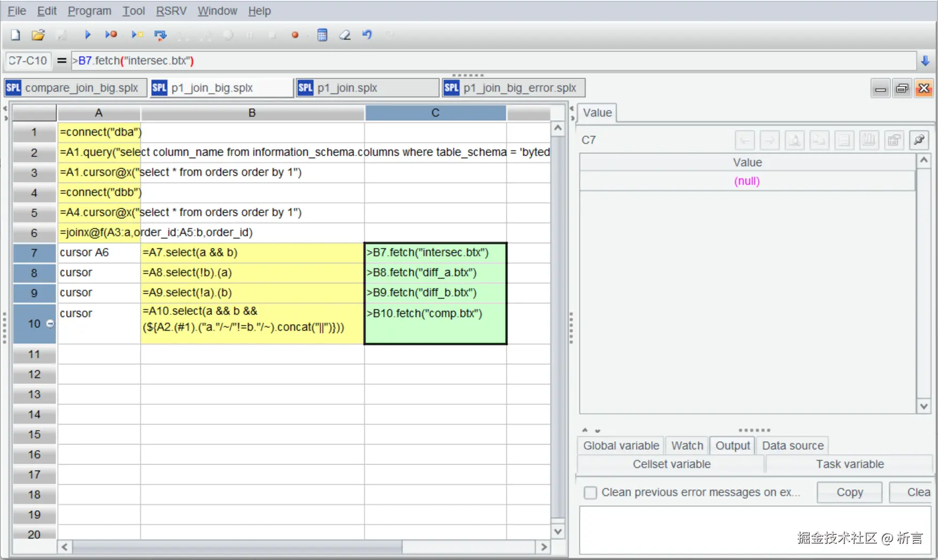Click the calculator icon in toolbar

(322, 35)
